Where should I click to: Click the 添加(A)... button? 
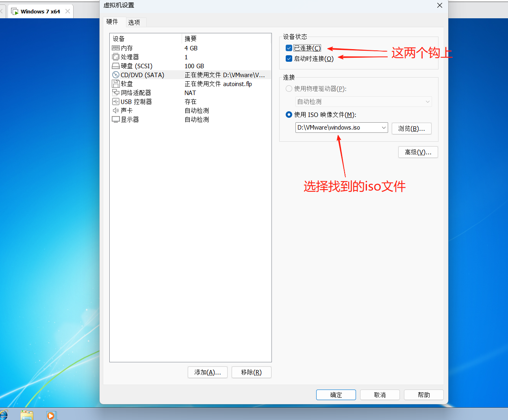(x=208, y=372)
